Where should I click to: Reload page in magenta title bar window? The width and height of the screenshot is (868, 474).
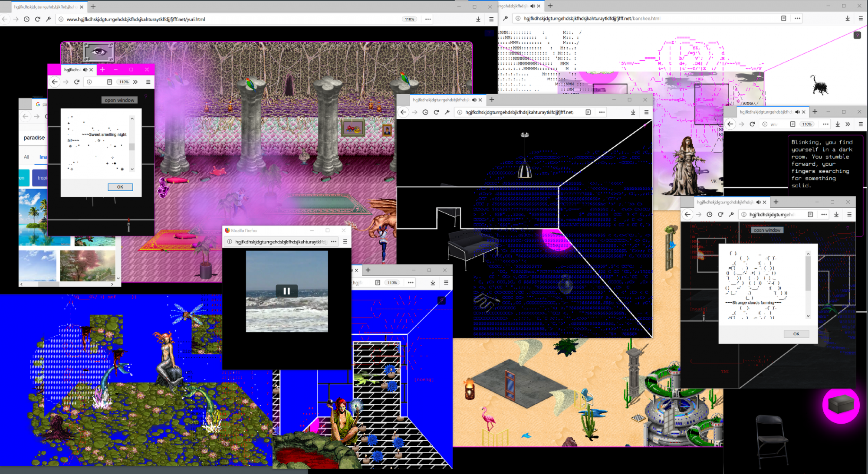tap(77, 82)
